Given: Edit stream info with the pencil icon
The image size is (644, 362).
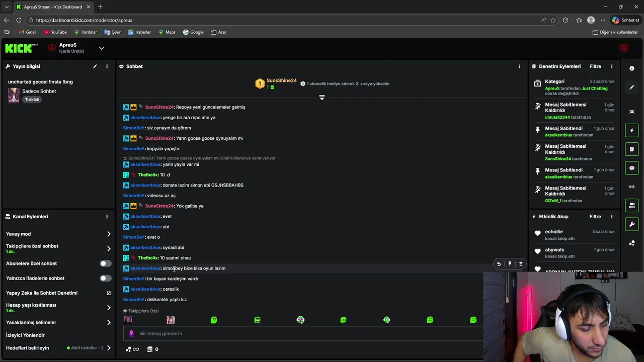Looking at the screenshot, I should 95,66.
